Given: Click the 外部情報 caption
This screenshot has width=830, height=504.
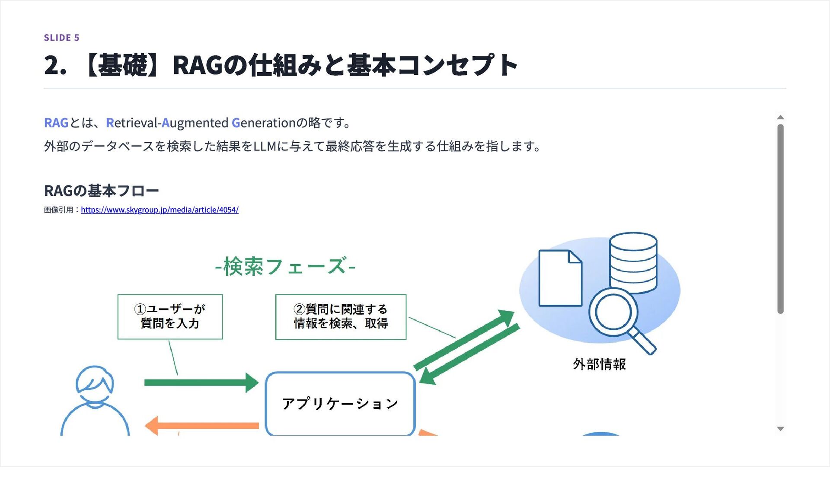Looking at the screenshot, I should (x=599, y=364).
